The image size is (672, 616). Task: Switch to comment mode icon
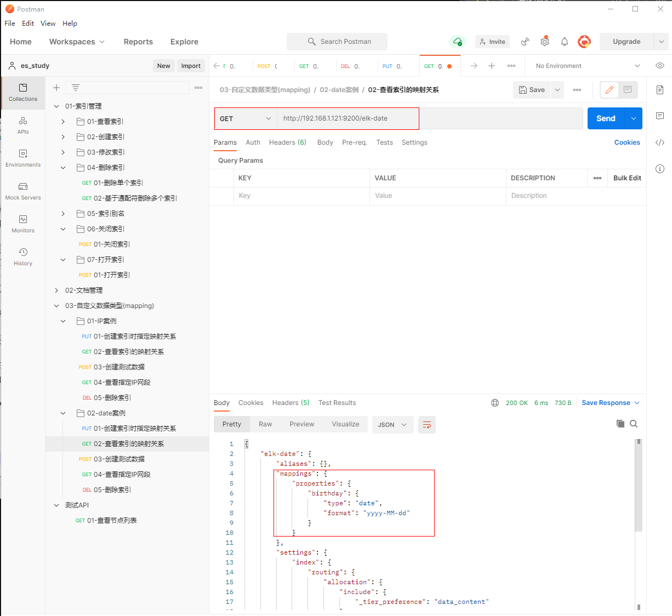pyautogui.click(x=628, y=90)
